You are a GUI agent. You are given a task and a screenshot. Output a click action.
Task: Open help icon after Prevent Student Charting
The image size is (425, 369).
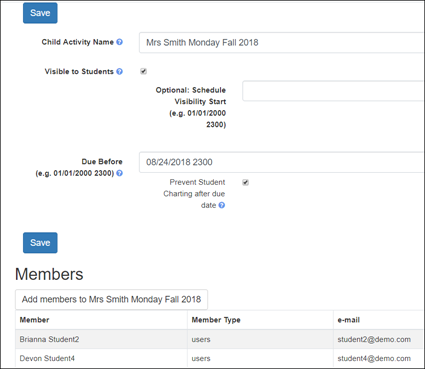click(x=222, y=205)
